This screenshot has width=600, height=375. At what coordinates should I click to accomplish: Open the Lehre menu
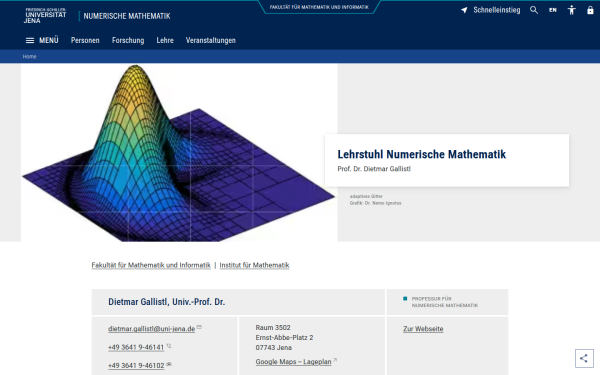coord(165,40)
